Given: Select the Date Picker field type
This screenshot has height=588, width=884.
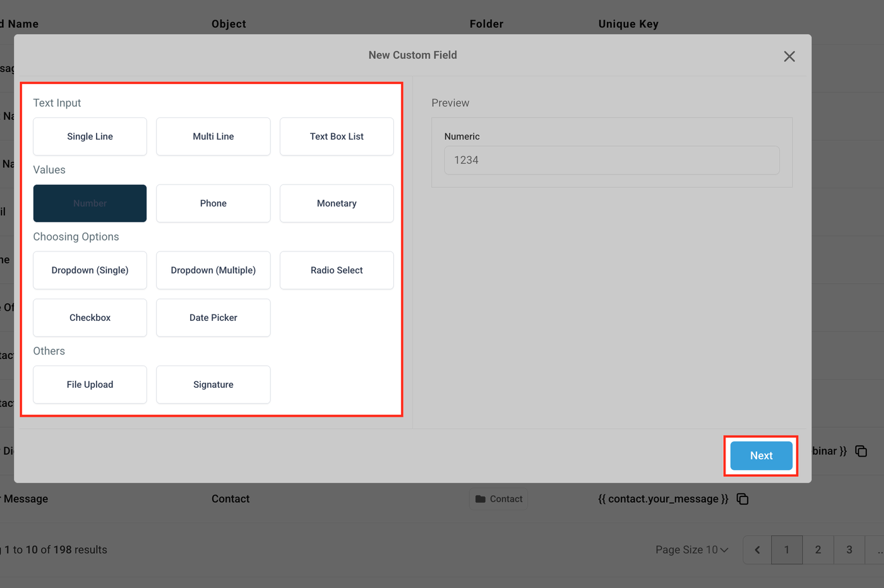Looking at the screenshot, I should tap(213, 318).
